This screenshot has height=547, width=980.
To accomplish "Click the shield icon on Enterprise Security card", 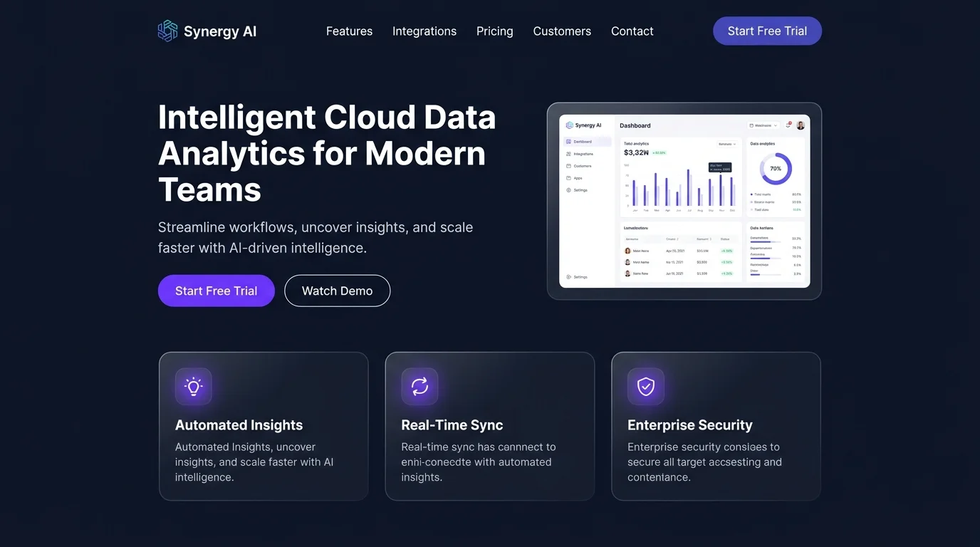I will coord(646,386).
